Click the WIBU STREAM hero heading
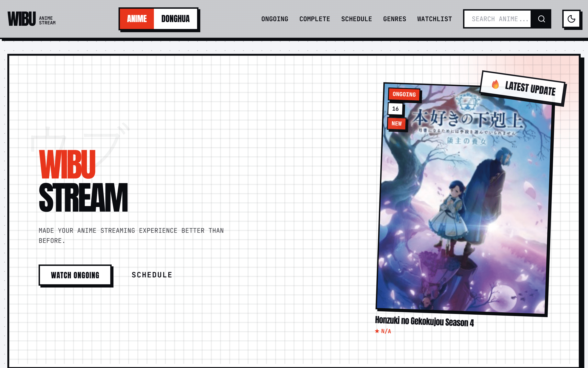The height and width of the screenshot is (368, 588). tap(83, 181)
